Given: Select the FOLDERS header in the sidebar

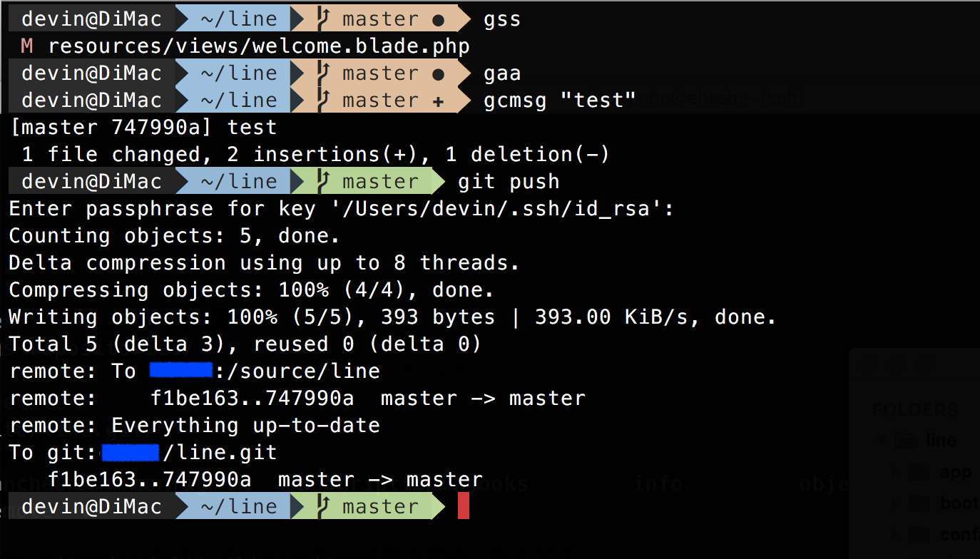Looking at the screenshot, I should tap(915, 411).
